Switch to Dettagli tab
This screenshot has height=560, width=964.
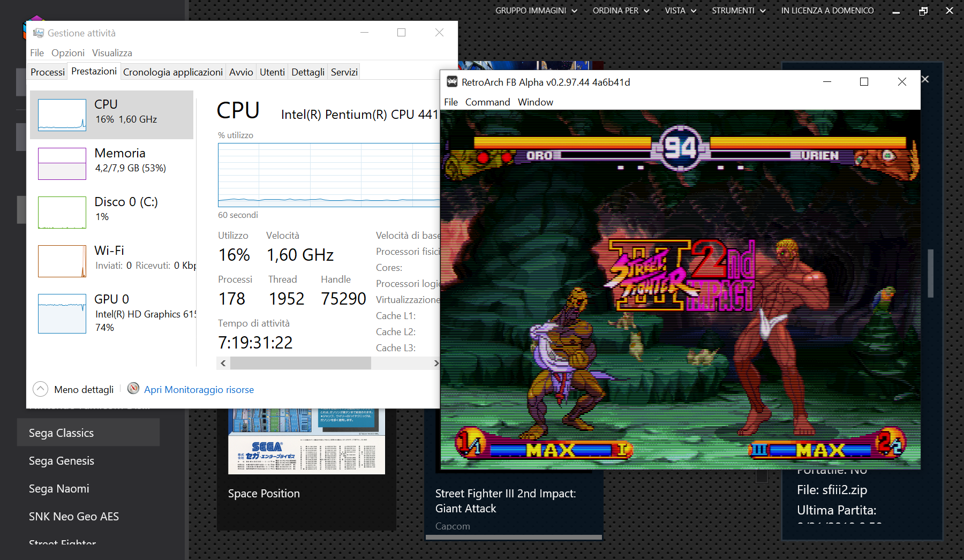tap(308, 72)
